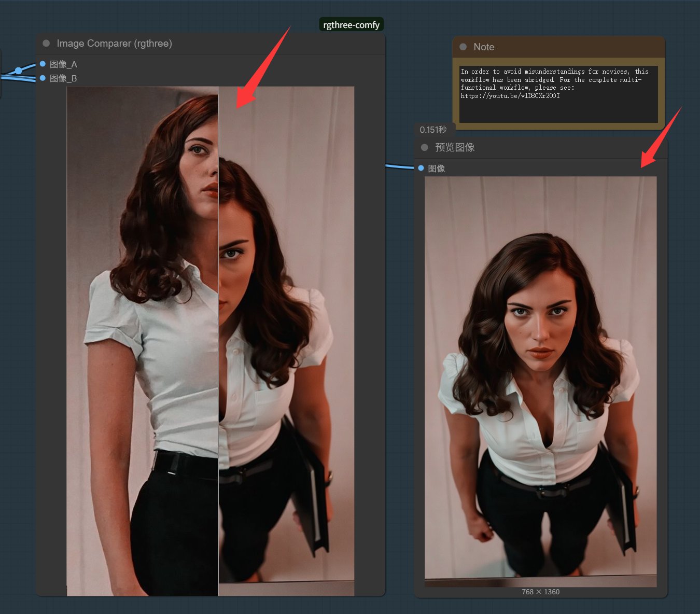
Task: Collapse the Note node using its gray dot
Action: point(463,47)
